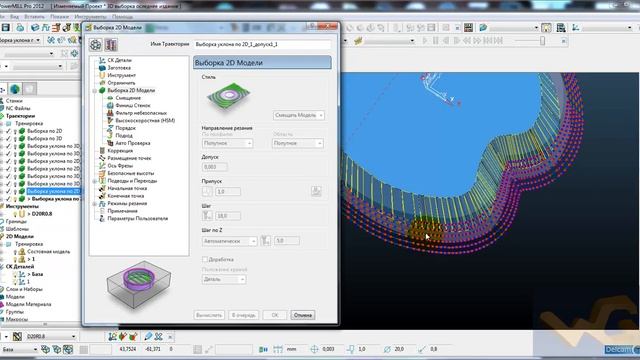Screen dimensions: 640x360
Task: Click the Допуск tolerance field
Action: click(215, 167)
